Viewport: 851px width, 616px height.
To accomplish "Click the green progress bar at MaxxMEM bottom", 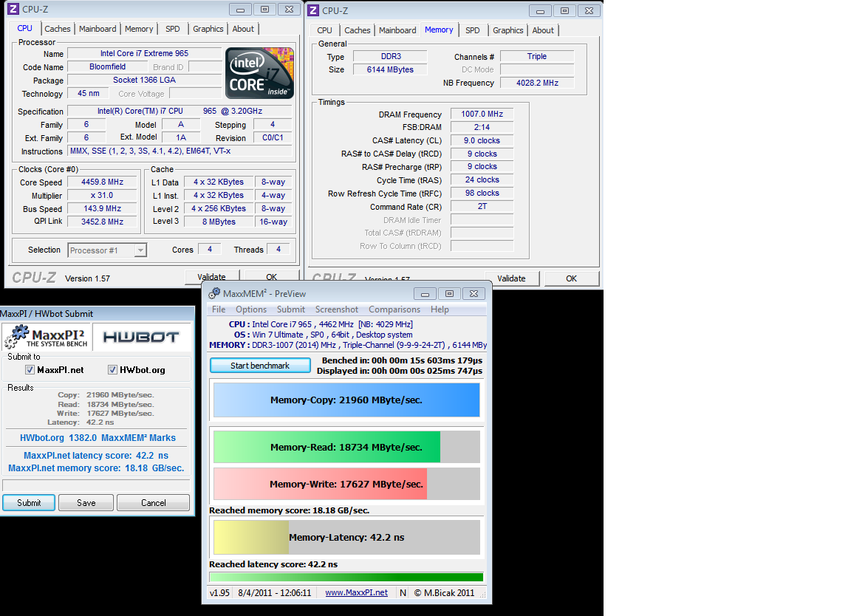I will click(346, 578).
